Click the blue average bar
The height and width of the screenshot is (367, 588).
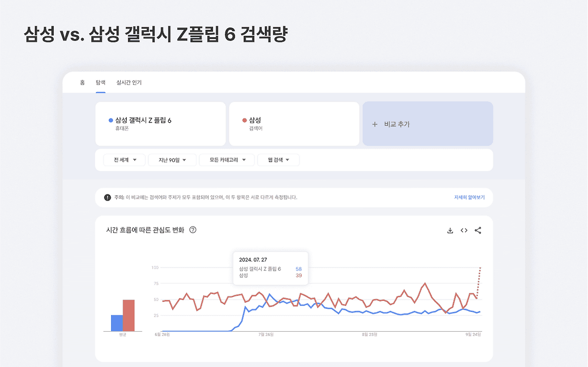117,323
